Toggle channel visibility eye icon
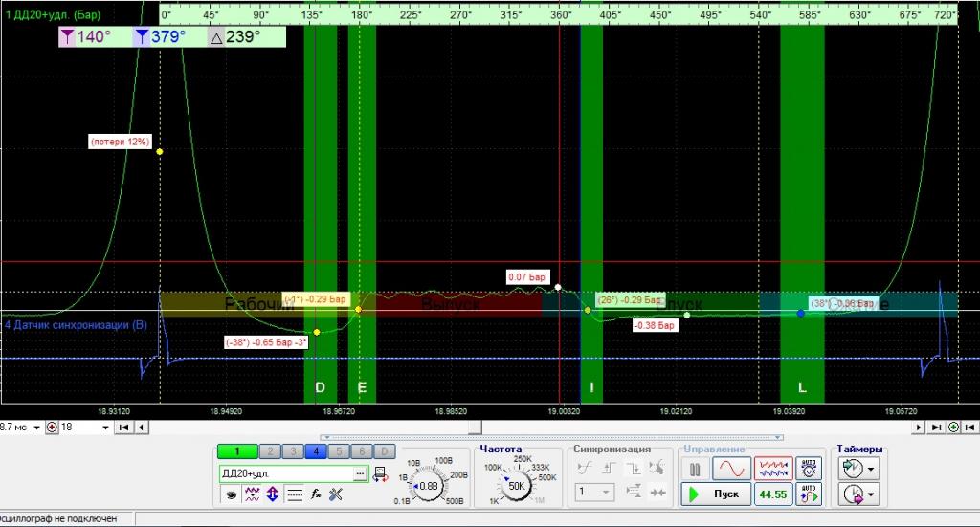This screenshot has width=980, height=527. pos(232,494)
